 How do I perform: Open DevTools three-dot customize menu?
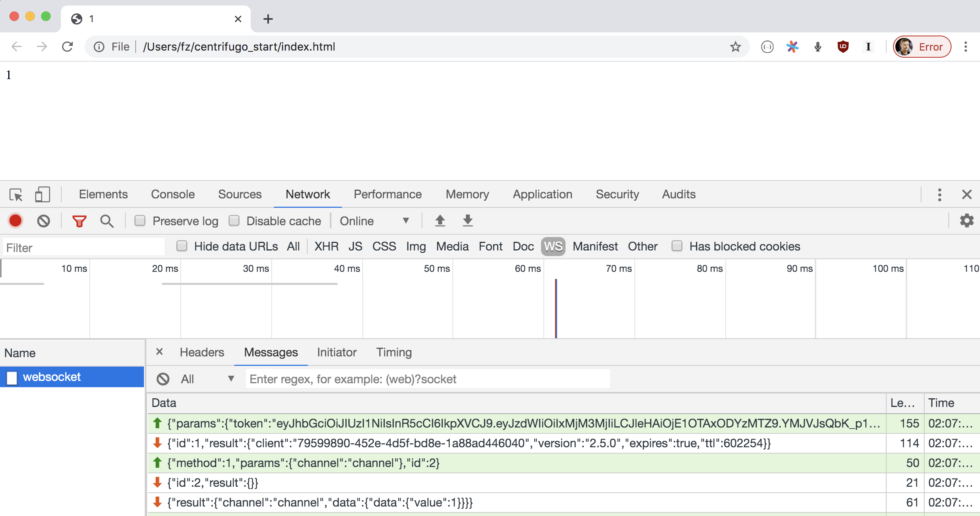(x=940, y=194)
